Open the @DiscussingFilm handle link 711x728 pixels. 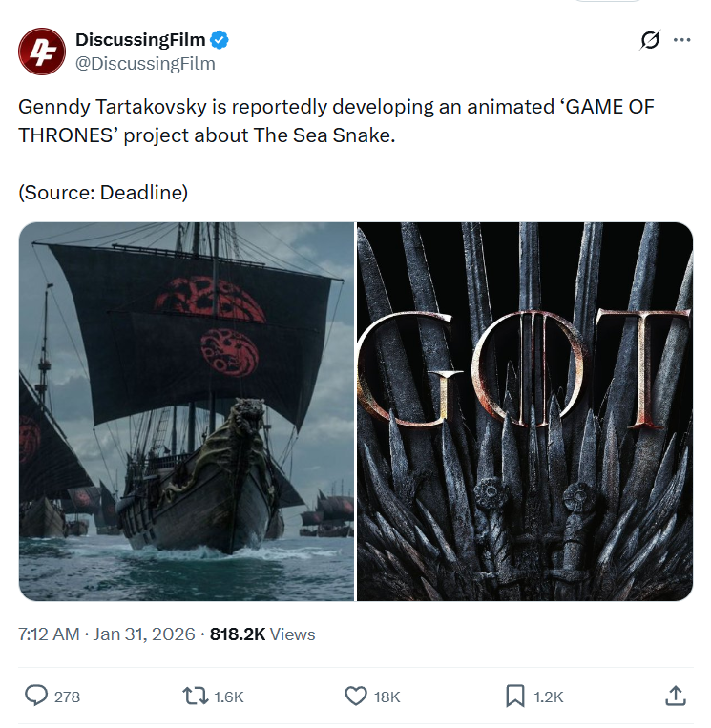(145, 64)
